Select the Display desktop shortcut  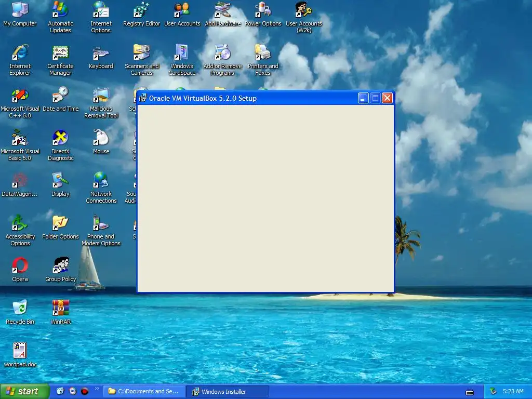tap(60, 185)
